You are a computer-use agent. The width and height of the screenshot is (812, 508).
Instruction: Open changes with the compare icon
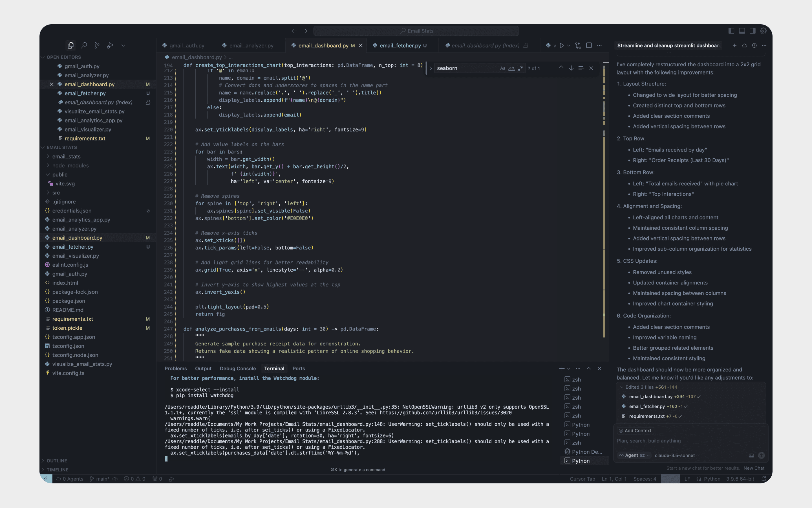tap(578, 45)
